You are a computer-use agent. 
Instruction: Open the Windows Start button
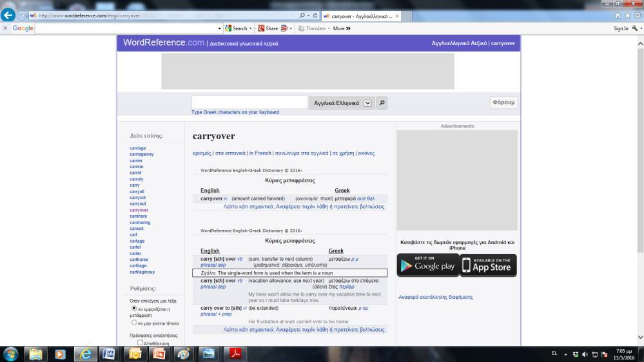(10, 354)
